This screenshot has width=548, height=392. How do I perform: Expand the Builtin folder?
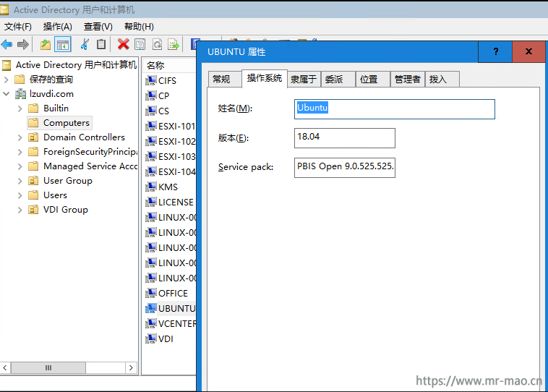(20, 108)
